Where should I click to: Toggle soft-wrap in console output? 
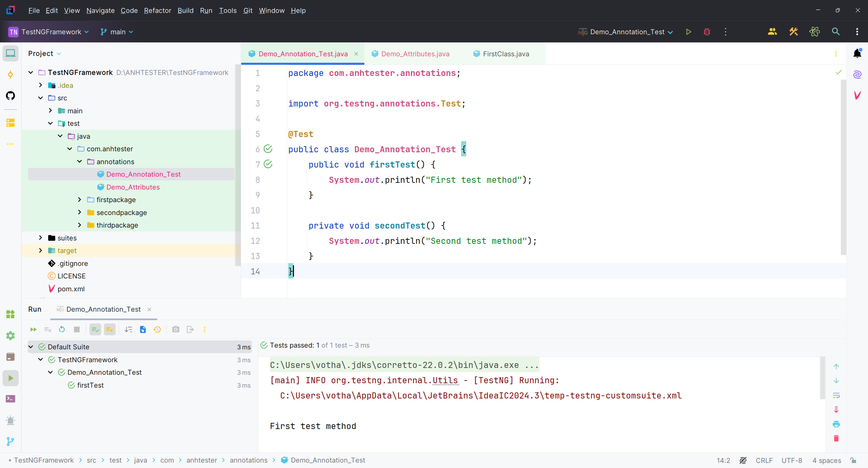pos(836,395)
